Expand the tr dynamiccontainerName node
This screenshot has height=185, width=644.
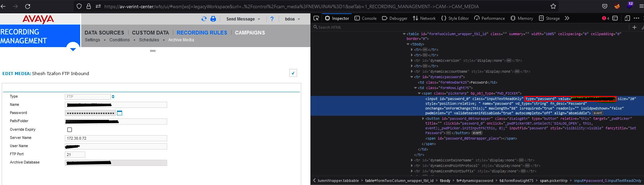tap(412, 160)
